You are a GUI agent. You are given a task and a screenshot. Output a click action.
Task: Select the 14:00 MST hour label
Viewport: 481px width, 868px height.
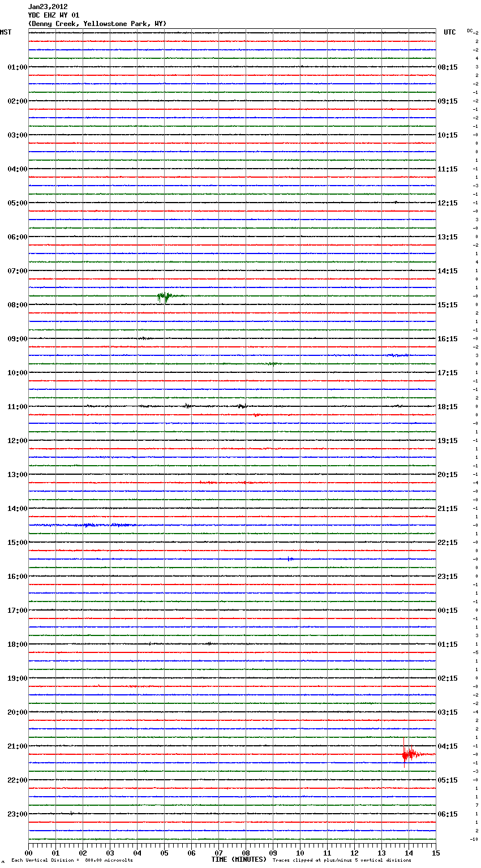point(18,509)
